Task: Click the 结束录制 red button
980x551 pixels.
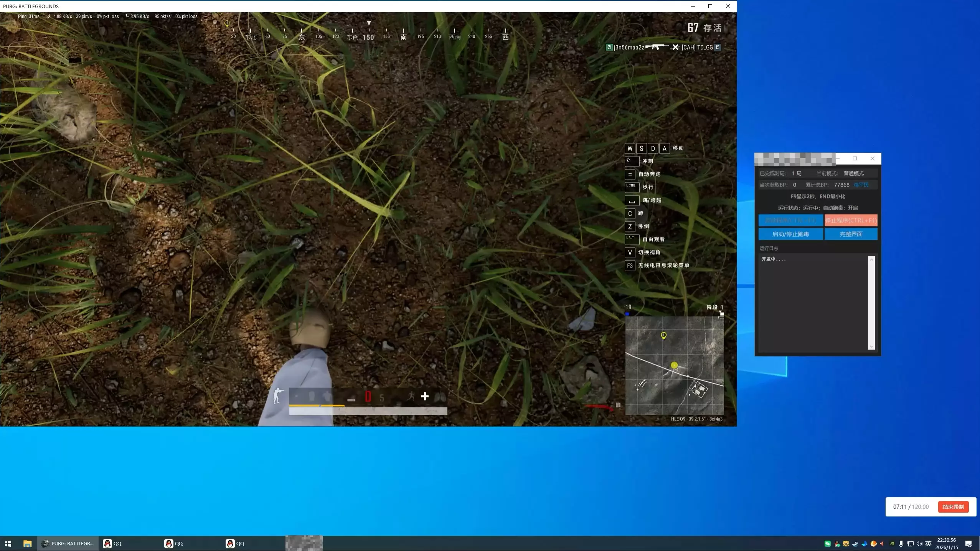Action: [x=953, y=507]
